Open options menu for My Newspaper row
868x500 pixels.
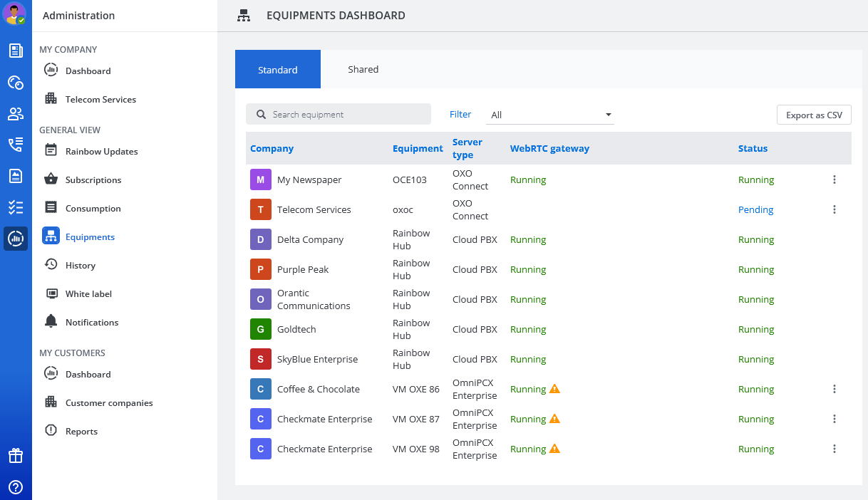coord(835,179)
